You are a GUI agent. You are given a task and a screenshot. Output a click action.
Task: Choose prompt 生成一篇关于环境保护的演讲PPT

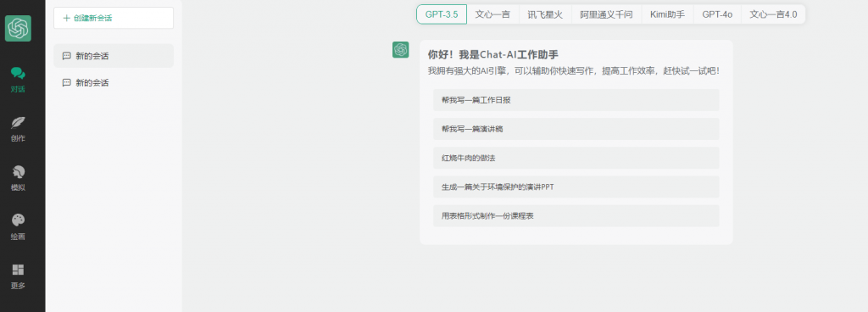576,187
